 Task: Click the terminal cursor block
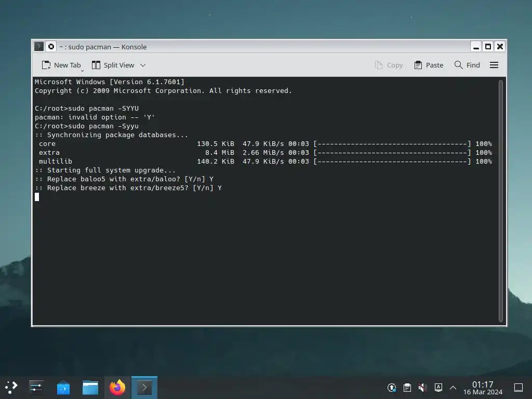(37, 197)
